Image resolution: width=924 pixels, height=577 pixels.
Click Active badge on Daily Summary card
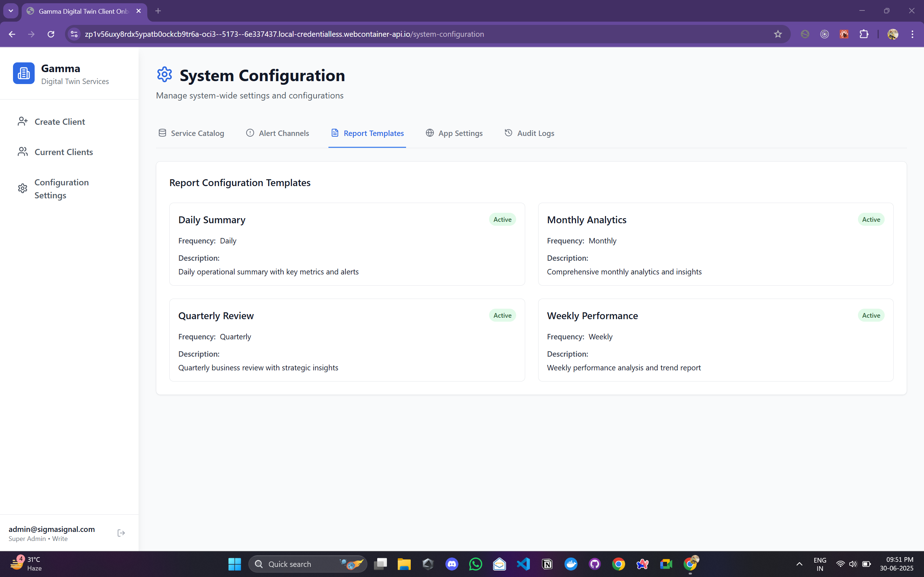coord(502,219)
